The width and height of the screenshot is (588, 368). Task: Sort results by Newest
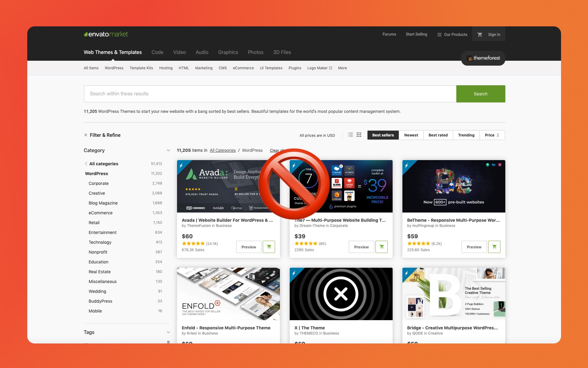[411, 135]
